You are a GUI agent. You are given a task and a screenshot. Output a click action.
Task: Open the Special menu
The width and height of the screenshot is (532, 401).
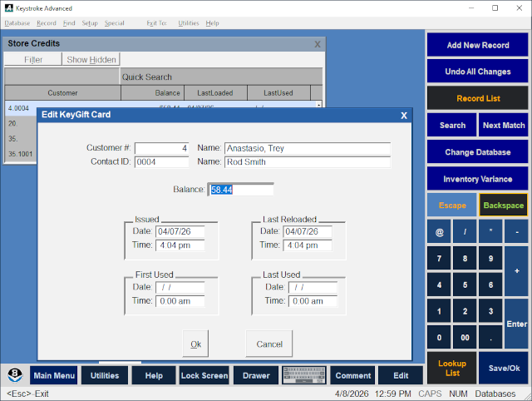(114, 23)
